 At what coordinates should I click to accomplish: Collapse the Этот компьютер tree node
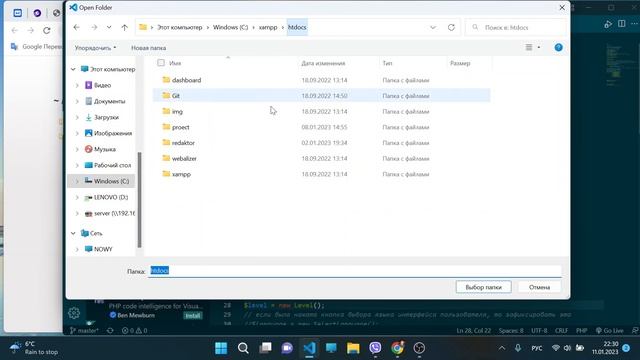[73, 69]
